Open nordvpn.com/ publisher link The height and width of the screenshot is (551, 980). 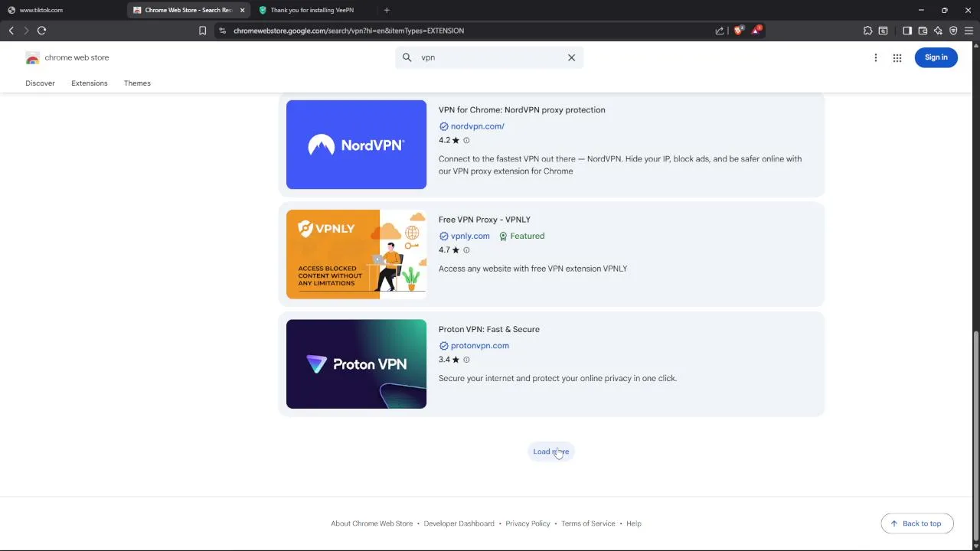click(x=477, y=126)
